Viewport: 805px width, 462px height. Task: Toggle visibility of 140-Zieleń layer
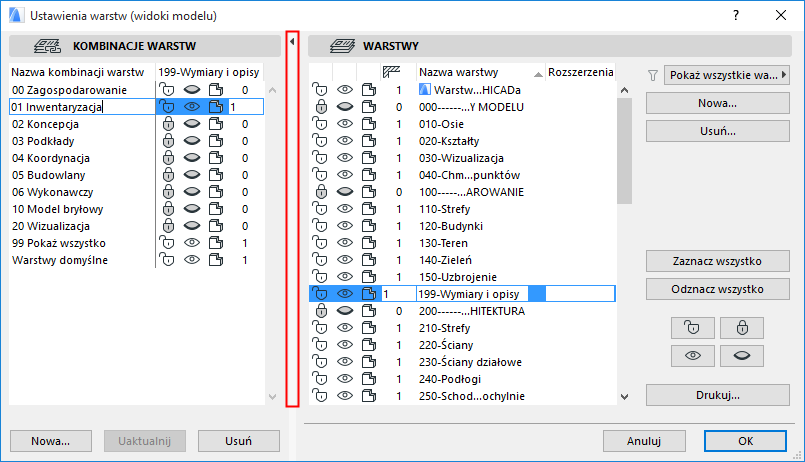tap(344, 260)
